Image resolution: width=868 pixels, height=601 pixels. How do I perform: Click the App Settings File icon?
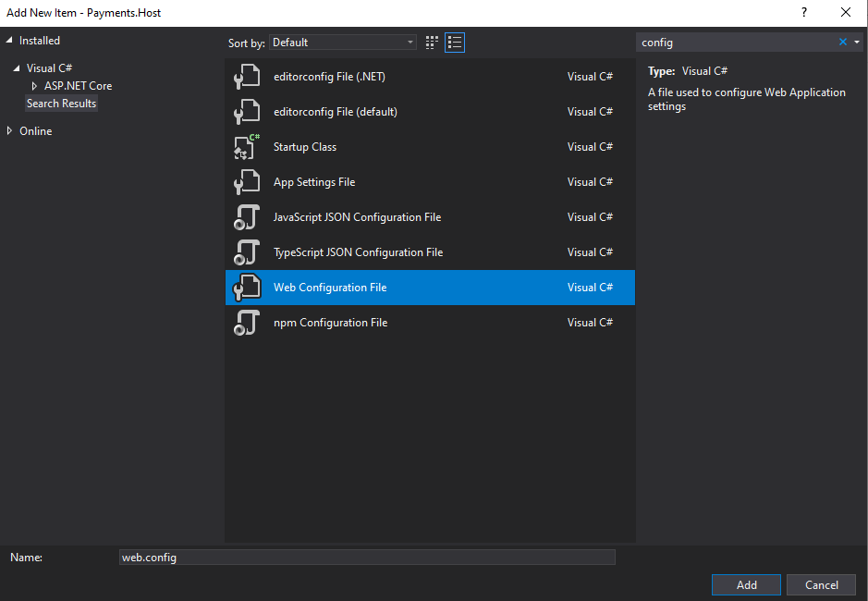[x=246, y=182]
